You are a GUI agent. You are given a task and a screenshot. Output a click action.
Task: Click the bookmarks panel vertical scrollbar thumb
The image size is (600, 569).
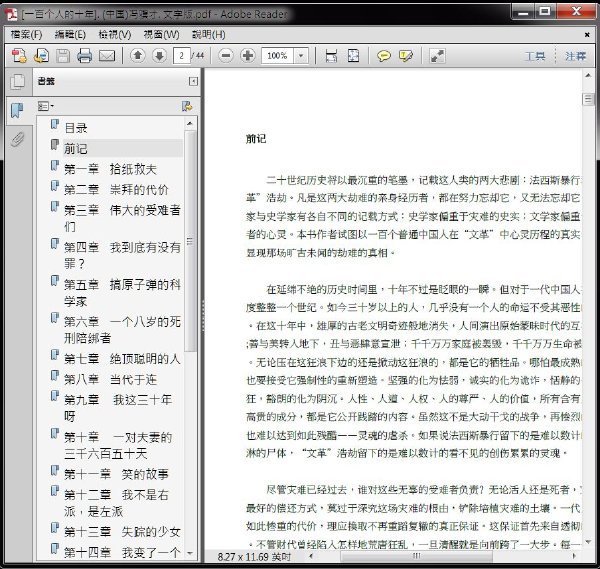[x=190, y=241]
